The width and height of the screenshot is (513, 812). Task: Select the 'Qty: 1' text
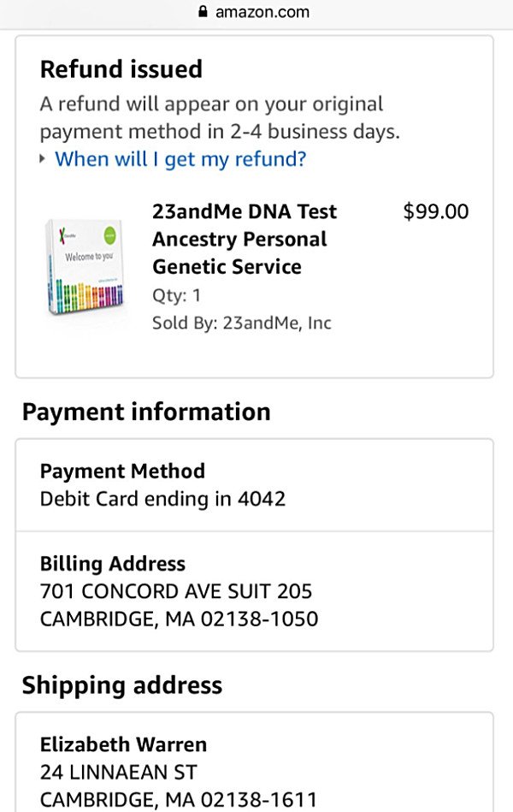tap(176, 295)
